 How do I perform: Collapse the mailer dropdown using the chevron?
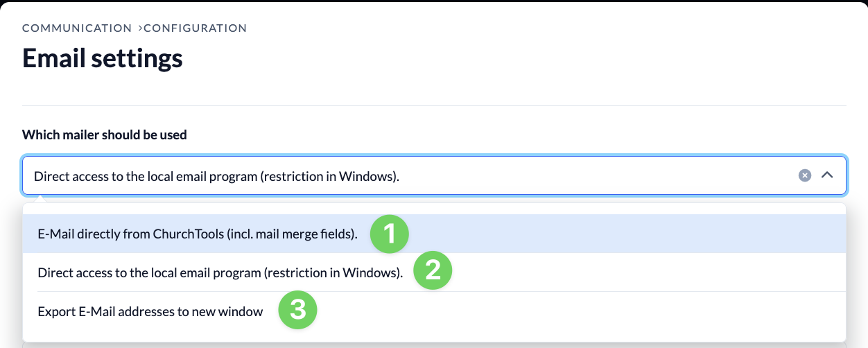[826, 175]
